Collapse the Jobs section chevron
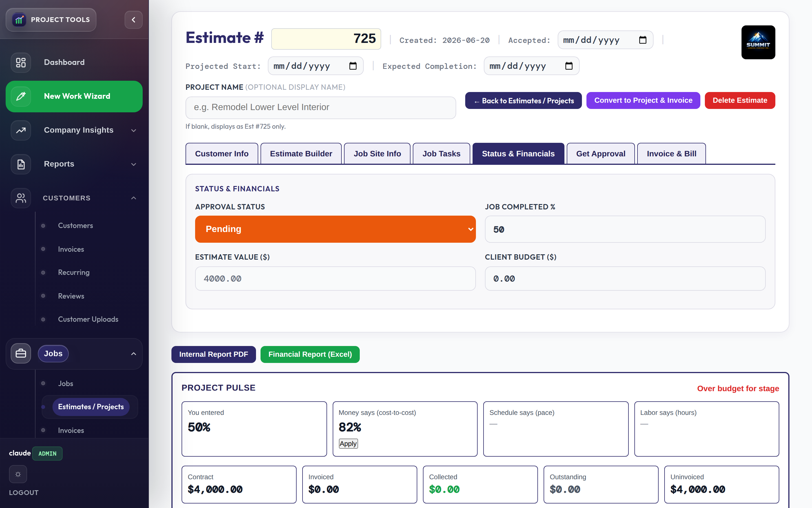 click(134, 354)
